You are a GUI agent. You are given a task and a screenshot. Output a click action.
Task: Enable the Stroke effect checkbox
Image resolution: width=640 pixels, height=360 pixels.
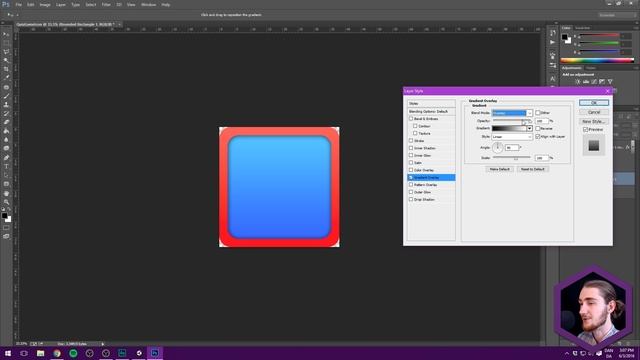point(411,141)
